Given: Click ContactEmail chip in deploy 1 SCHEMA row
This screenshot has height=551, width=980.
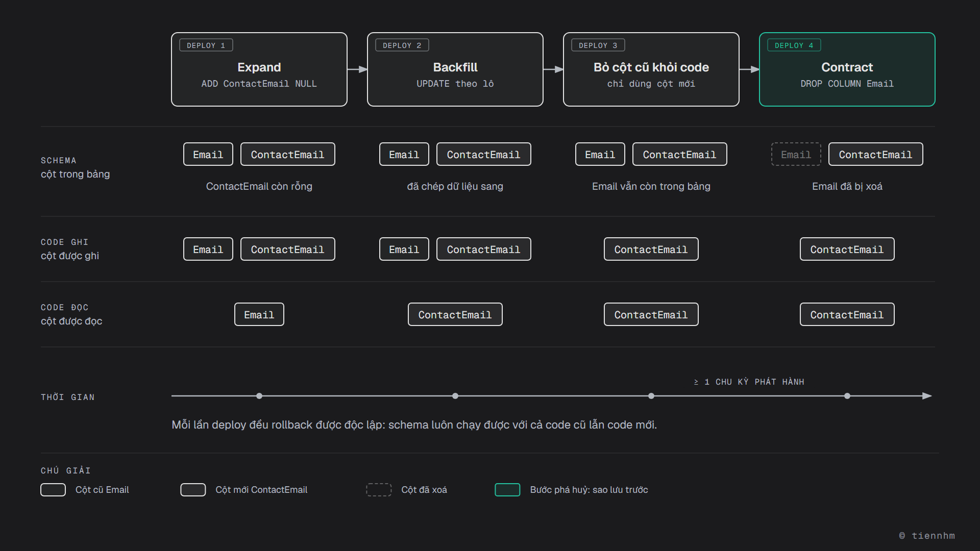Looking at the screenshot, I should 288,154.
